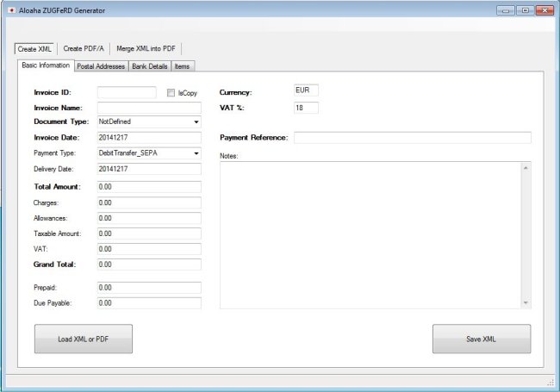The width and height of the screenshot is (560, 392).
Task: Focus the Invoice Name field
Action: click(x=149, y=108)
